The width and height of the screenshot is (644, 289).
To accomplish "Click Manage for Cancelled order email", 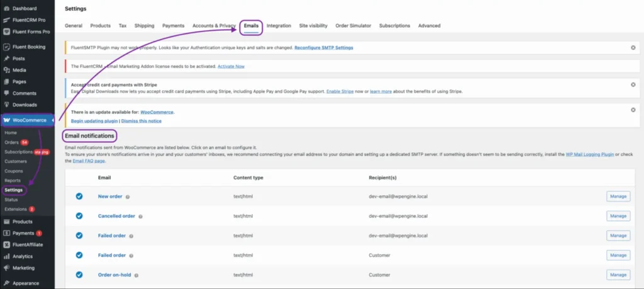I will point(618,216).
